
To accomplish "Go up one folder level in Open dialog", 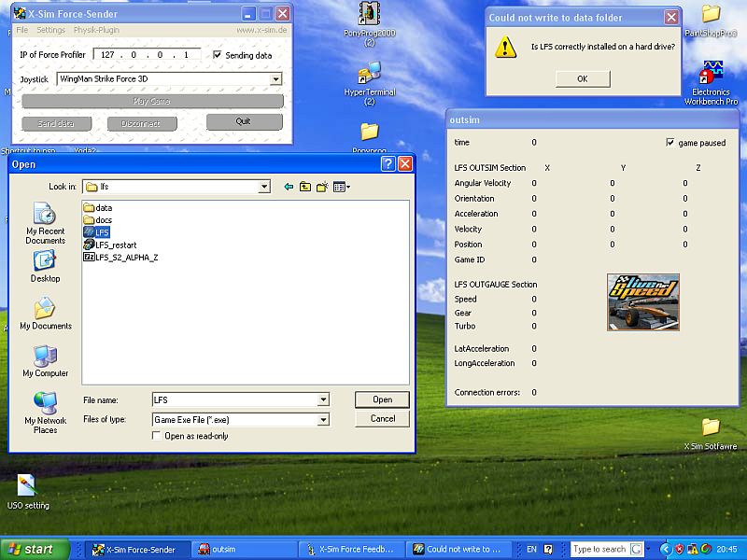I will [x=305, y=187].
